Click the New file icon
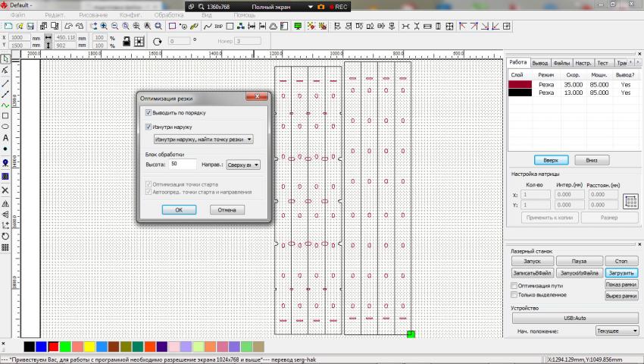 8,26
